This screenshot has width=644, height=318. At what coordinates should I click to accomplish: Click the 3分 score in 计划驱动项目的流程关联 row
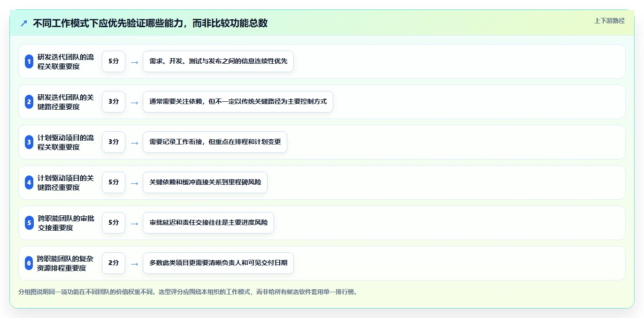point(114,142)
